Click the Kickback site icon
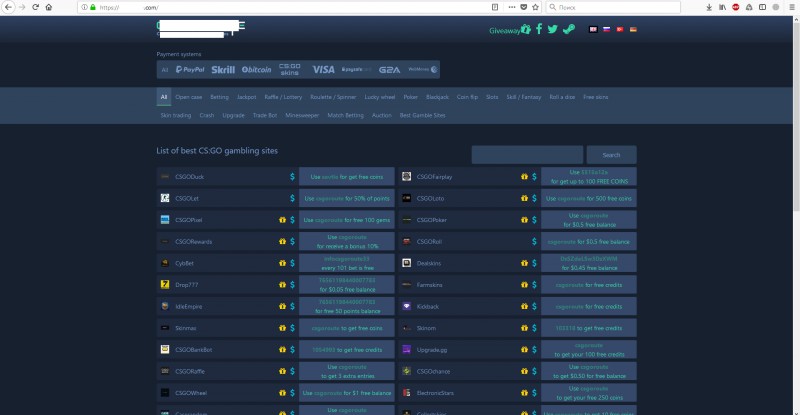The width and height of the screenshot is (800, 415). [x=407, y=306]
